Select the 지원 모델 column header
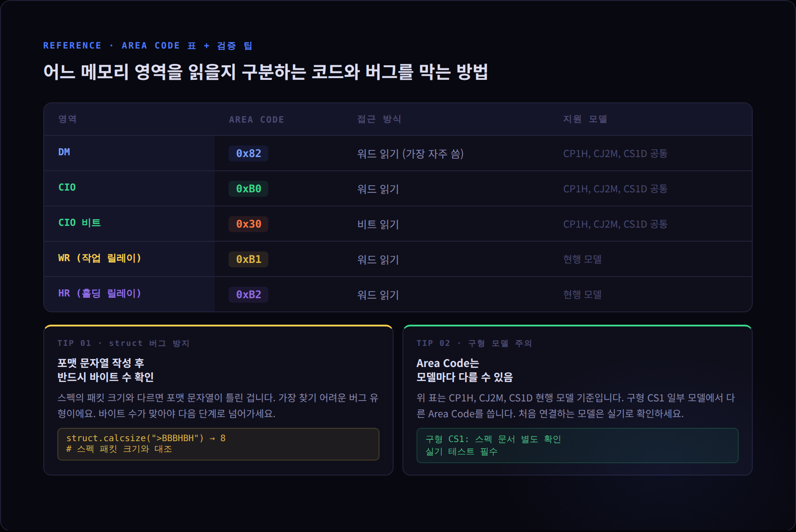796x532 pixels. pos(585,119)
